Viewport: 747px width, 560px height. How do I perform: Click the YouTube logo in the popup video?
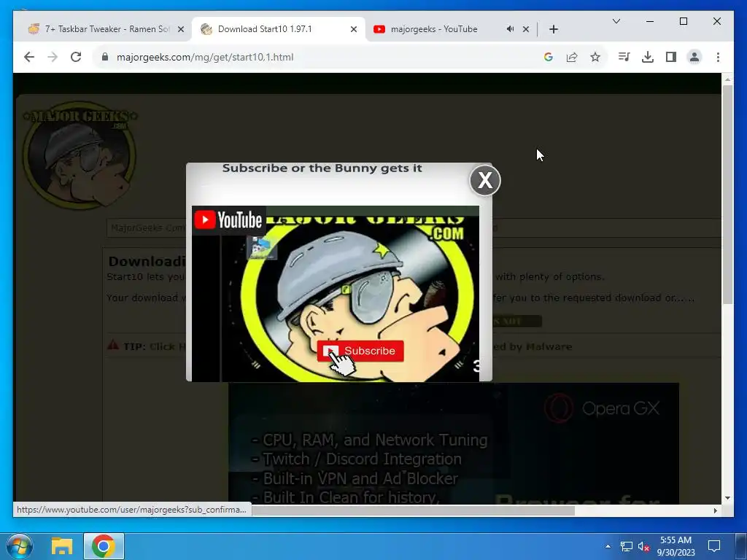click(x=228, y=220)
